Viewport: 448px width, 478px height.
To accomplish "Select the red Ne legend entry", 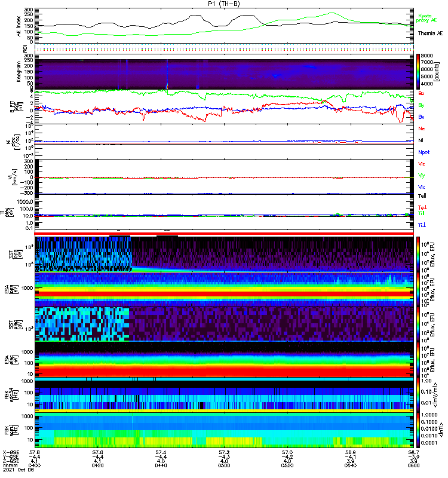I will (422, 128).
